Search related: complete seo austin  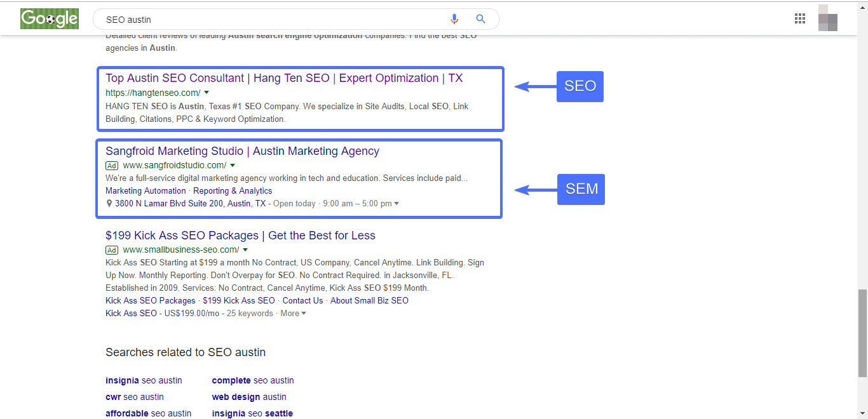(x=253, y=381)
